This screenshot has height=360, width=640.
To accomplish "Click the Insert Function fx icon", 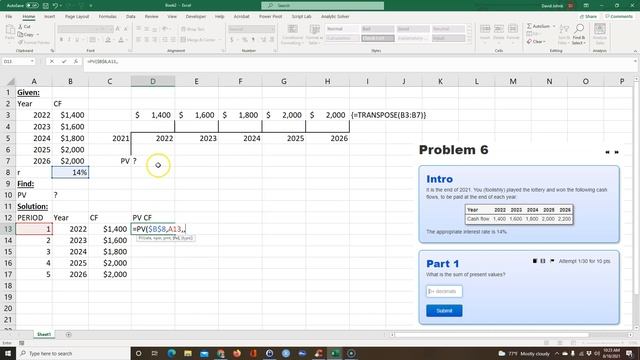I will (76, 61).
